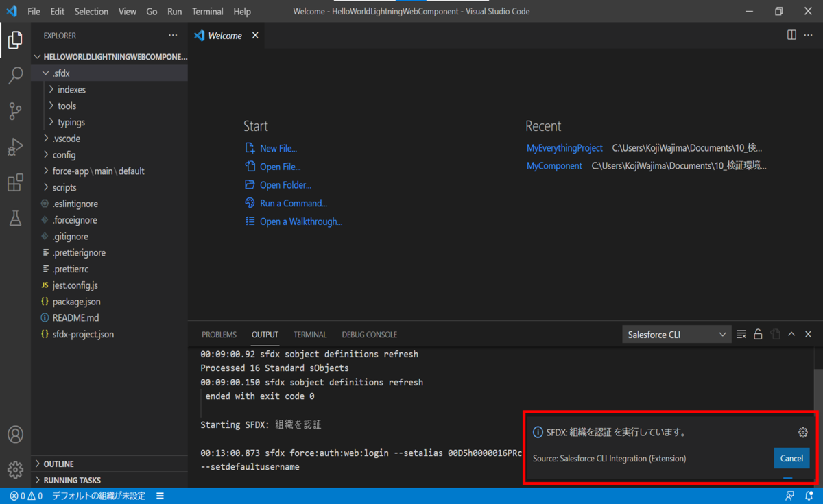This screenshot has height=504, width=823.
Task: Open the Help menu
Action: click(242, 12)
